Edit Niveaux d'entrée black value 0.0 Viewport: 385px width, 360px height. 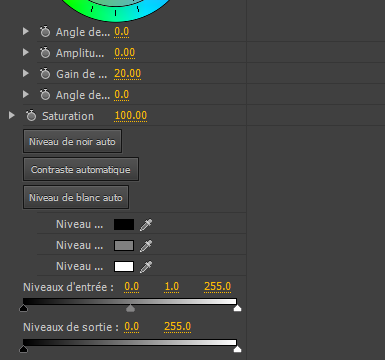[x=131, y=287]
